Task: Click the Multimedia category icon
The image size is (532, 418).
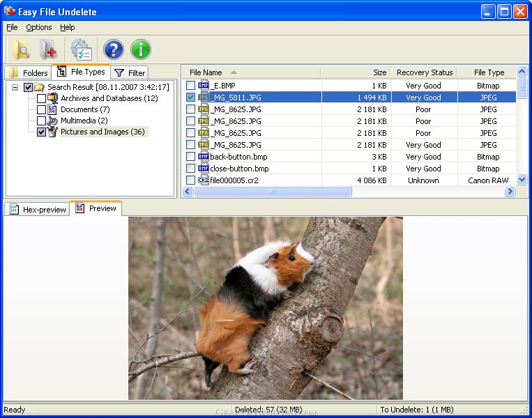Action: 53,121
